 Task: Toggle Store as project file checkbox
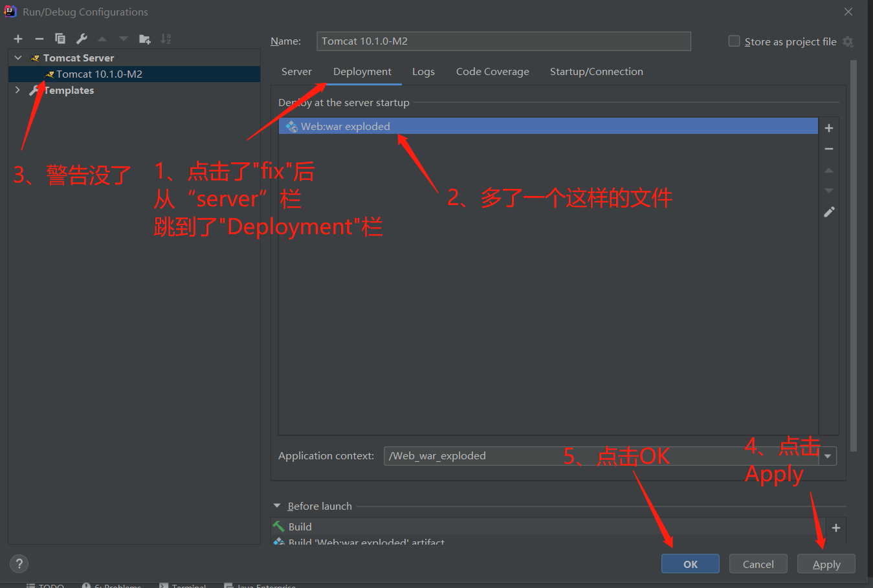click(x=734, y=41)
